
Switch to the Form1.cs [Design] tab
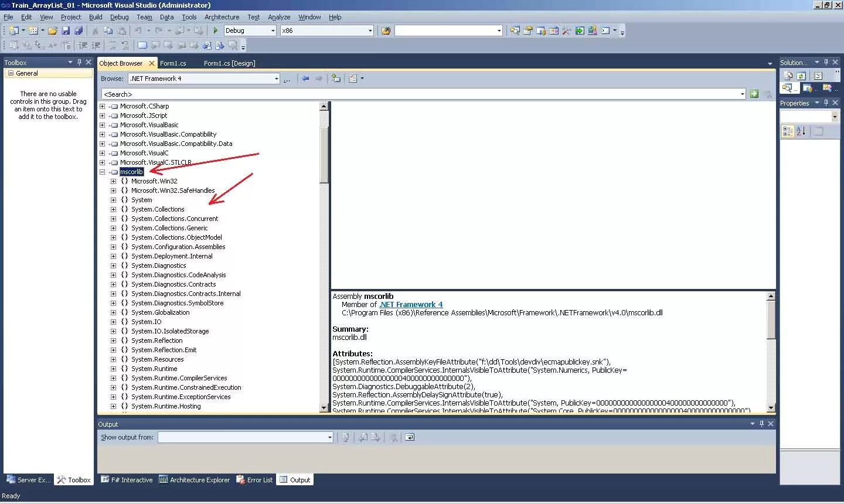pyautogui.click(x=230, y=63)
